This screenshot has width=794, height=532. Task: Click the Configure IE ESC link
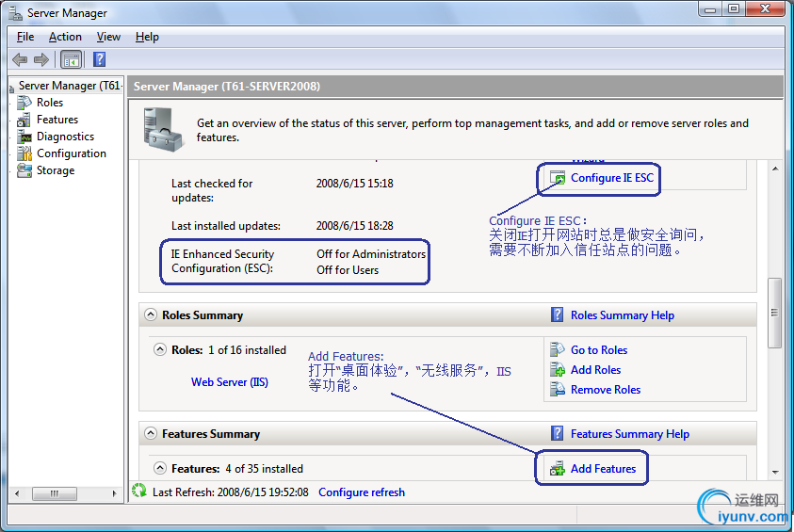pos(612,178)
